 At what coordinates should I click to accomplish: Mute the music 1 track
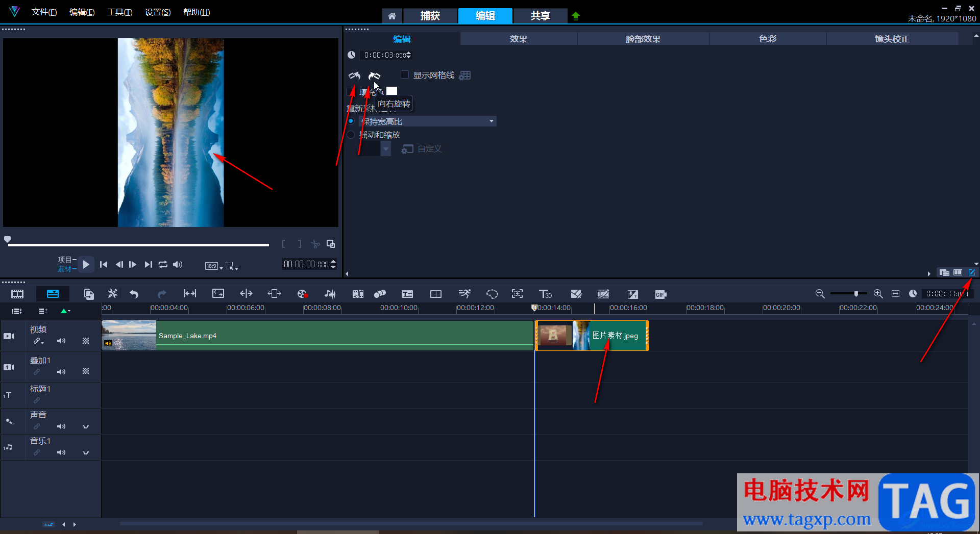(61, 452)
